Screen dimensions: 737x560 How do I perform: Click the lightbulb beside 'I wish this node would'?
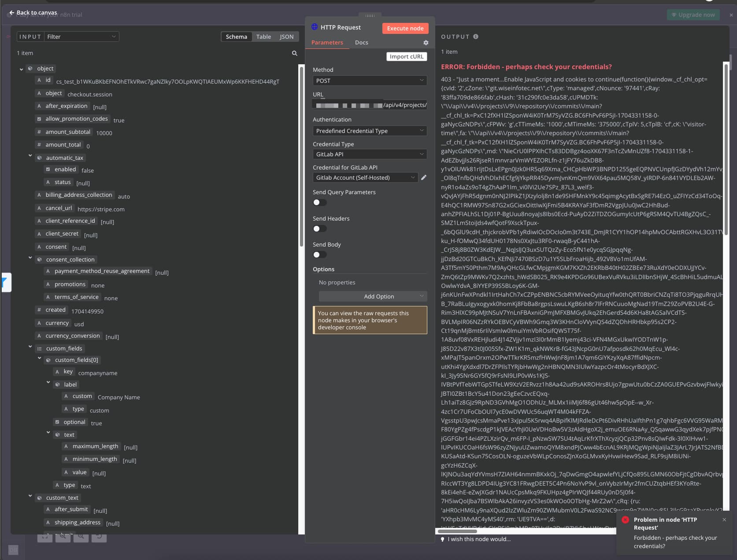[442, 539]
